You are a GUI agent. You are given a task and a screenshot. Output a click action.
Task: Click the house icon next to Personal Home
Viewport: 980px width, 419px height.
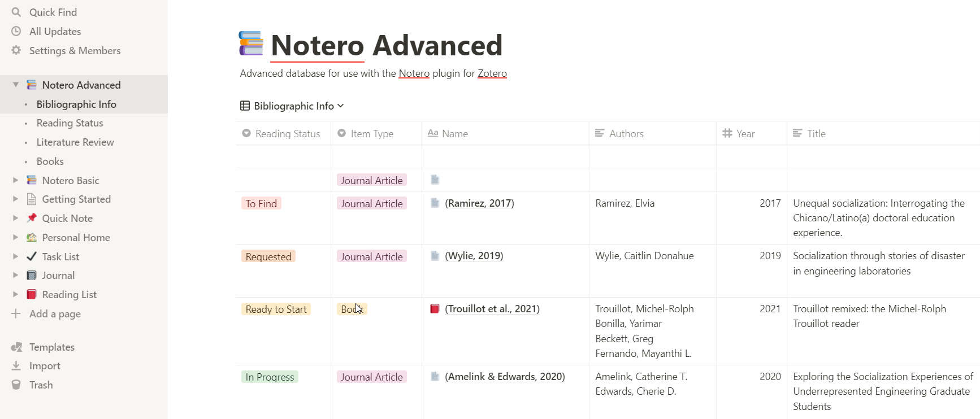click(32, 237)
